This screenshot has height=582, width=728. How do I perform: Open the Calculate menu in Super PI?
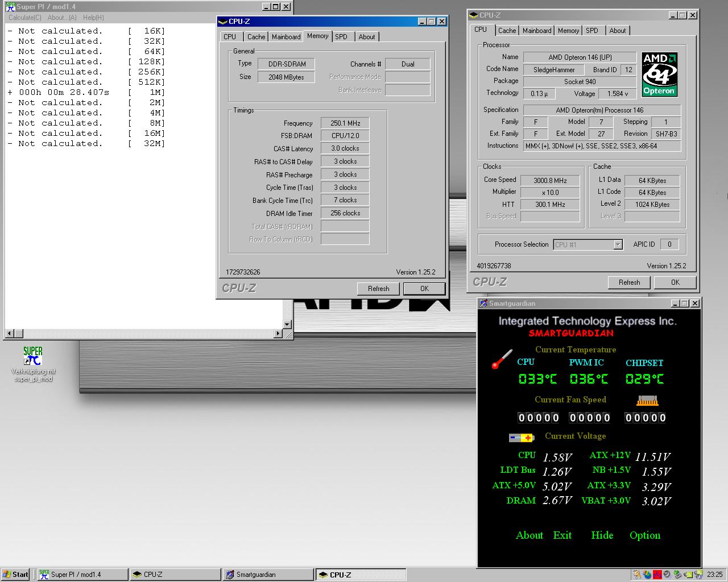pos(25,18)
